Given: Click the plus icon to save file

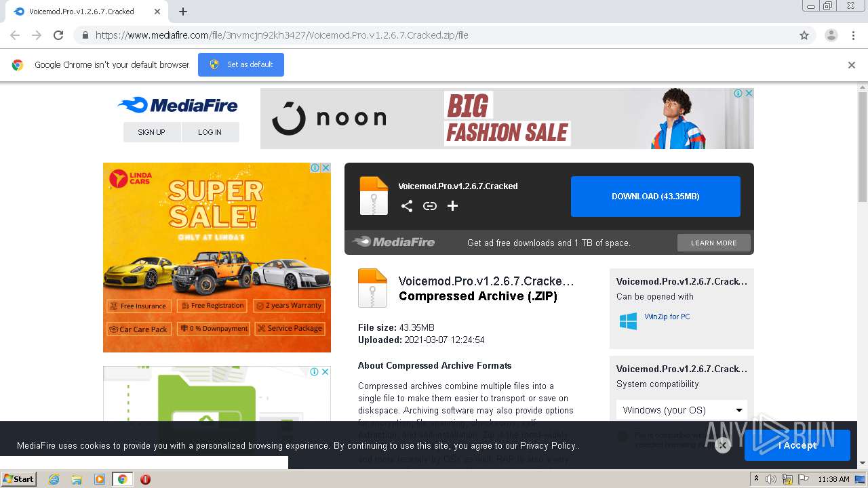Looking at the screenshot, I should click(x=452, y=206).
